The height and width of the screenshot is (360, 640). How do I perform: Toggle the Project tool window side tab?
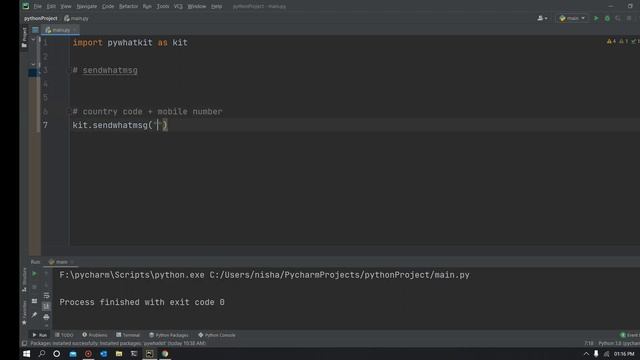pos(24,37)
